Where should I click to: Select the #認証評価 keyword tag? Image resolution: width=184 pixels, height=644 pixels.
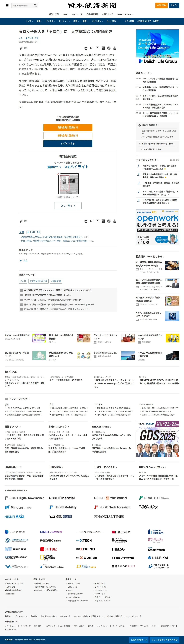pos(56,281)
